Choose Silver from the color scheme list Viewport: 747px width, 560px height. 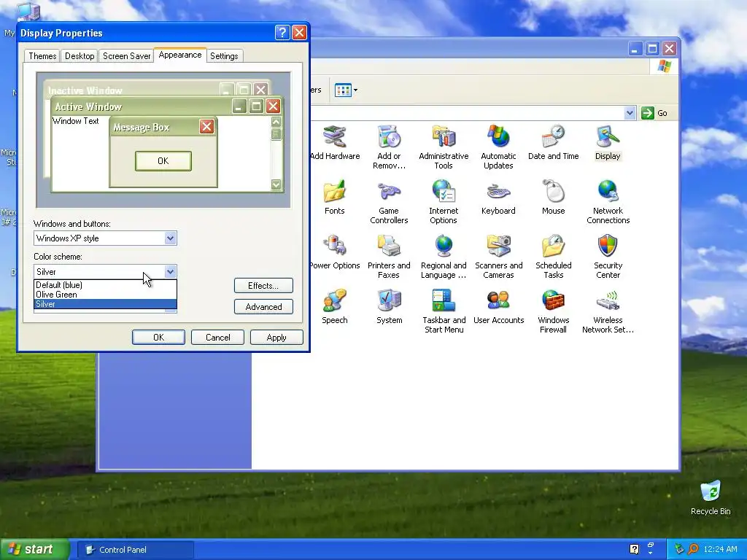[x=105, y=304]
